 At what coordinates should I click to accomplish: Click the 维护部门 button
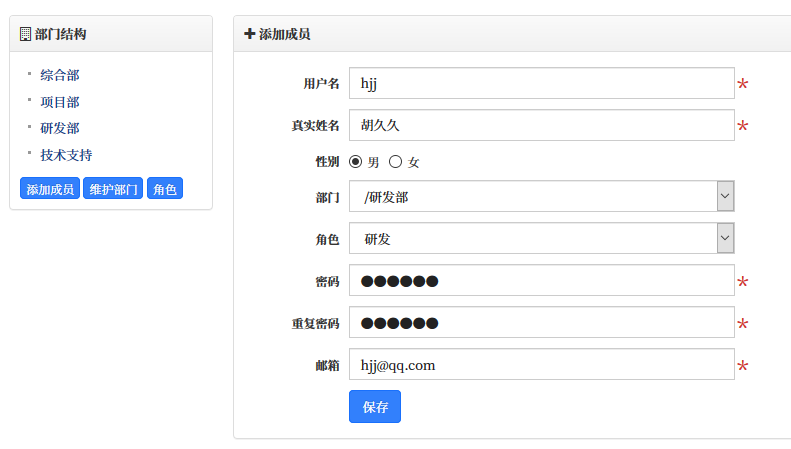(x=113, y=189)
